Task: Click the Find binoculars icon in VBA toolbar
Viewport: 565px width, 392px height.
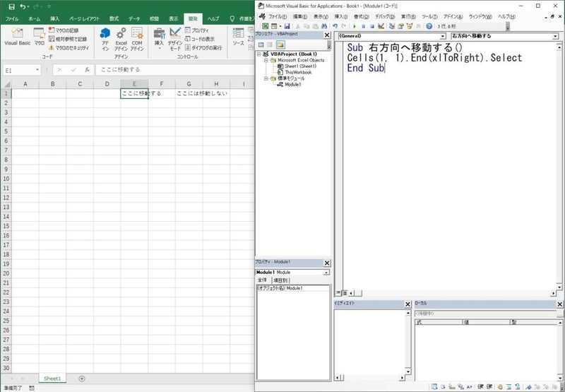Action: coord(324,26)
